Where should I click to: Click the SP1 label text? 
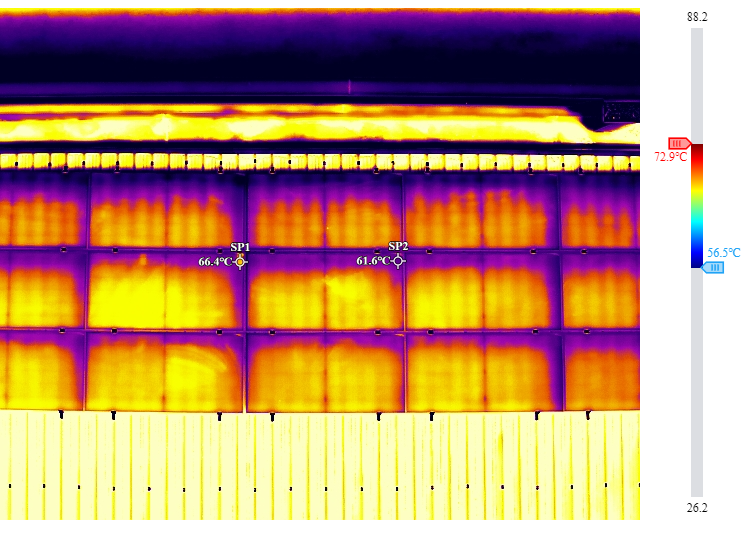coord(240,247)
